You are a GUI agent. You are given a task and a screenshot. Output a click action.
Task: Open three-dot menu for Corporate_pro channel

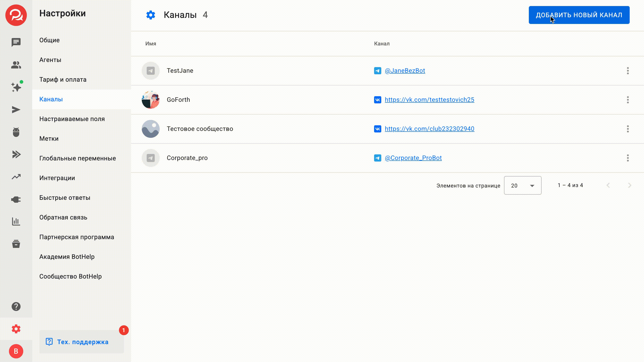point(627,158)
